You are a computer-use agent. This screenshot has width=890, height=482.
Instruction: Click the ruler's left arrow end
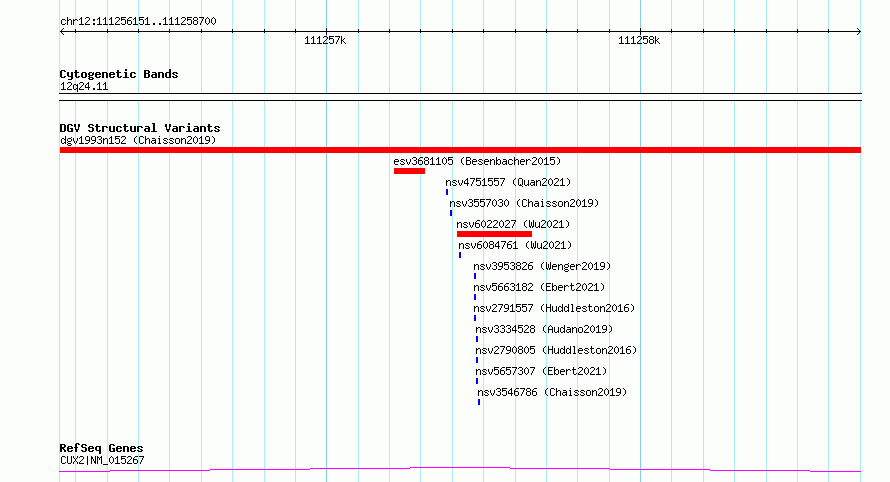click(62, 32)
